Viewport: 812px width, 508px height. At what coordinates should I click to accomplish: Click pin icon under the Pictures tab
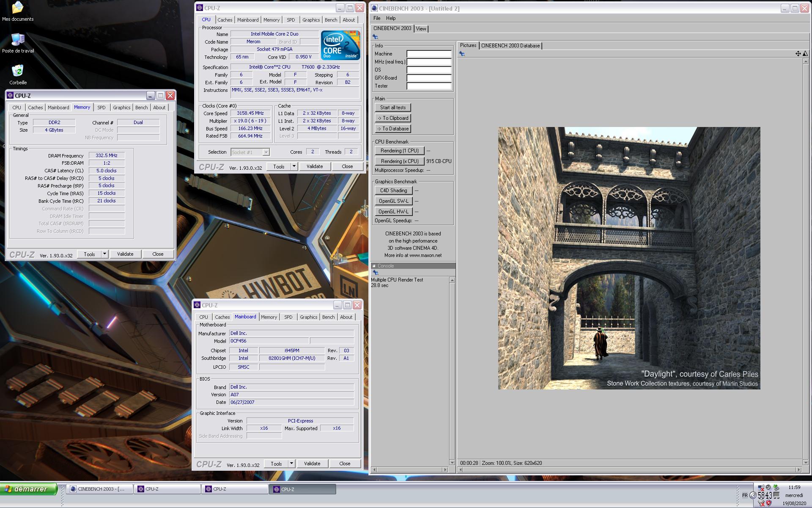click(462, 54)
